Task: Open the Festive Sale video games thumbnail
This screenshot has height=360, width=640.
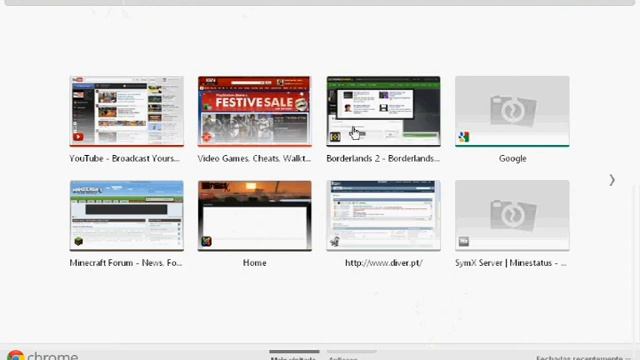Action: coord(255,111)
